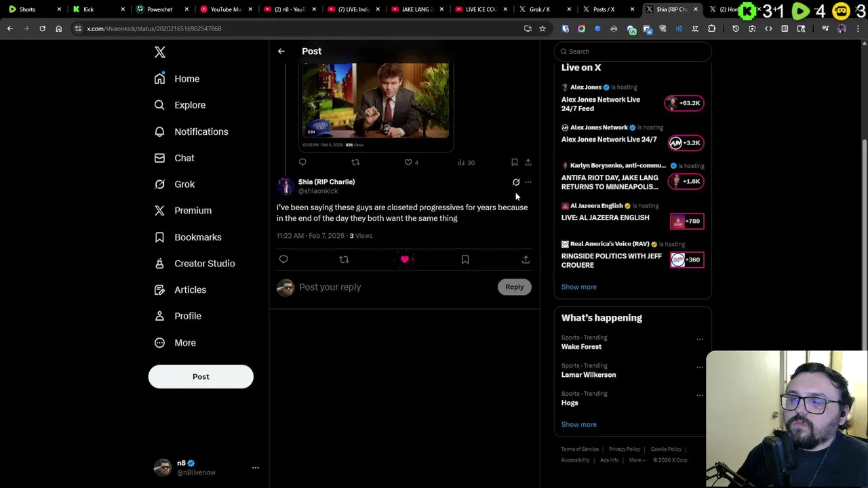Unlike $hia's post (pink heart)

pos(405,260)
